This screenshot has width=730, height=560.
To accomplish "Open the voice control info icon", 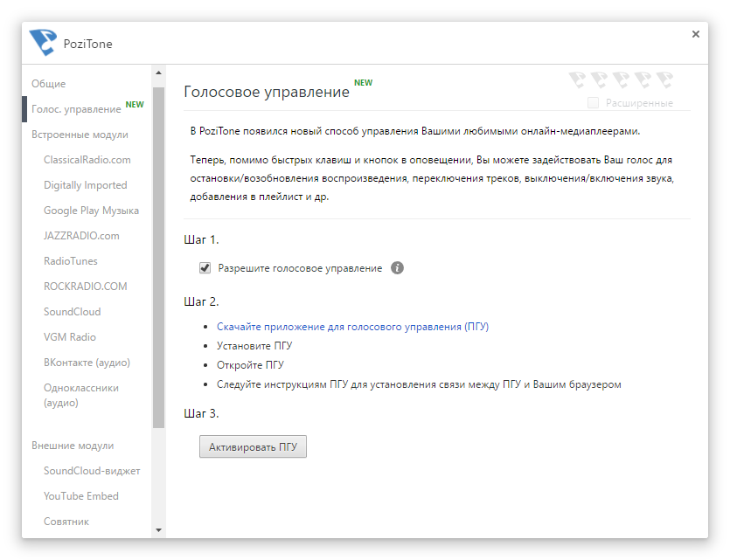I will (x=397, y=268).
